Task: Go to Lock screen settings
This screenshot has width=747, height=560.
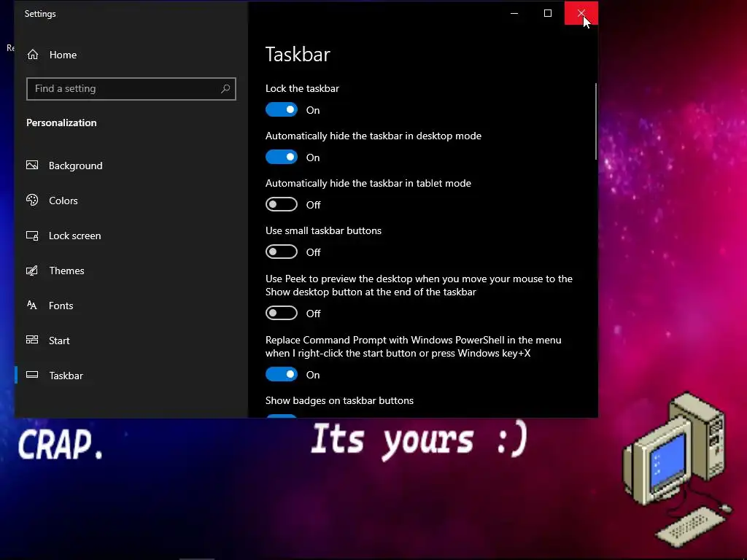Action: pos(131,236)
